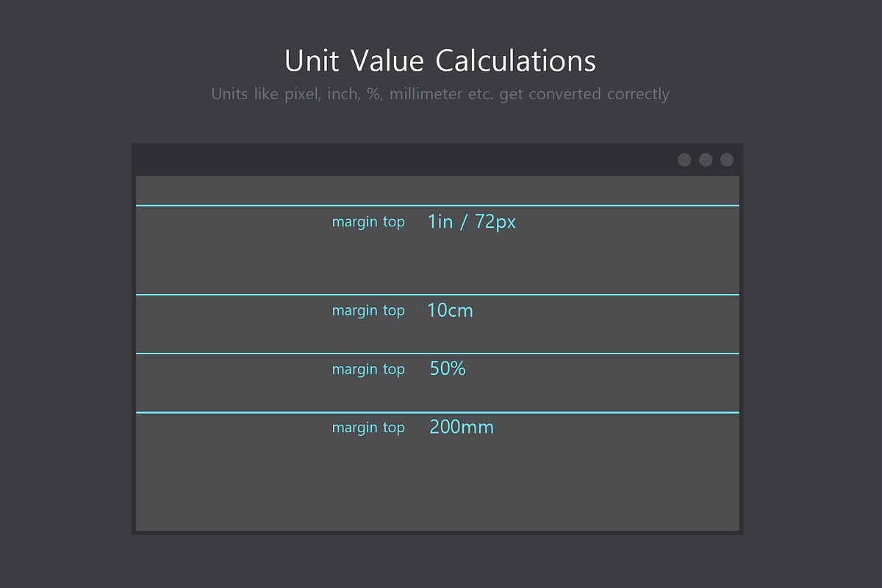Select the "50%" margin value
882x588 pixels.
pos(448,369)
